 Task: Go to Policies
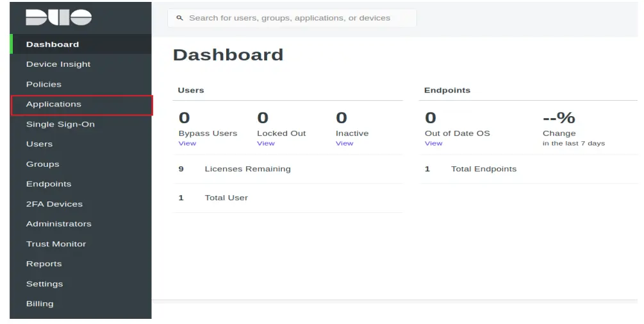81,84
